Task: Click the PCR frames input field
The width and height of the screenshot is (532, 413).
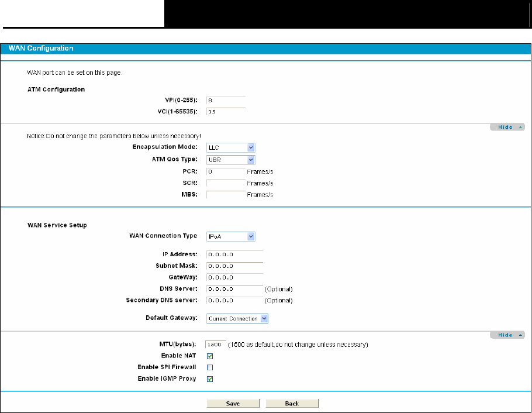Action: pos(225,172)
